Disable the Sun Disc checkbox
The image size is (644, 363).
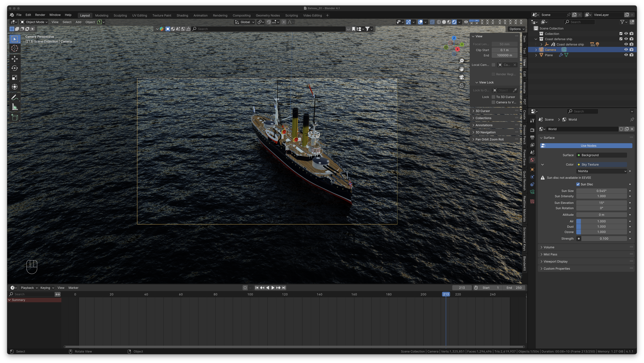[x=578, y=184]
